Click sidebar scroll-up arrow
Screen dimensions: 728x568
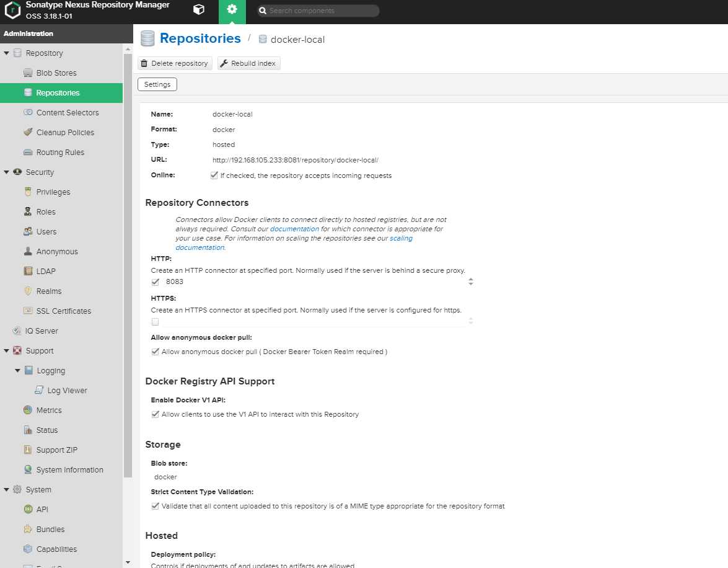[x=128, y=49]
